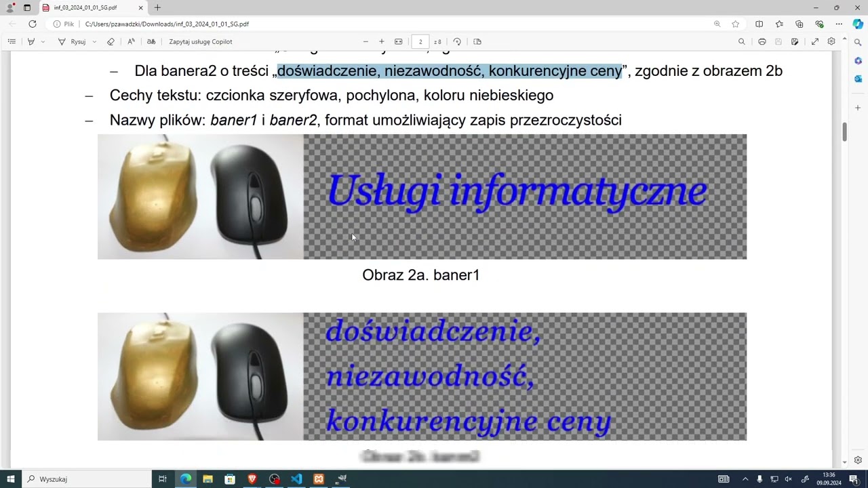Open split screen view
This screenshot has width=868, height=488.
coord(759,24)
